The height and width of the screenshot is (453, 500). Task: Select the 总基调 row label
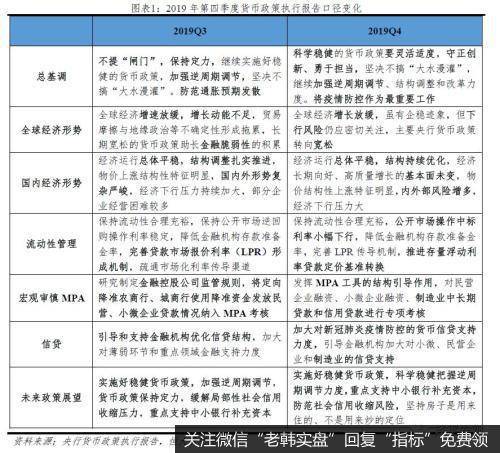(51, 76)
